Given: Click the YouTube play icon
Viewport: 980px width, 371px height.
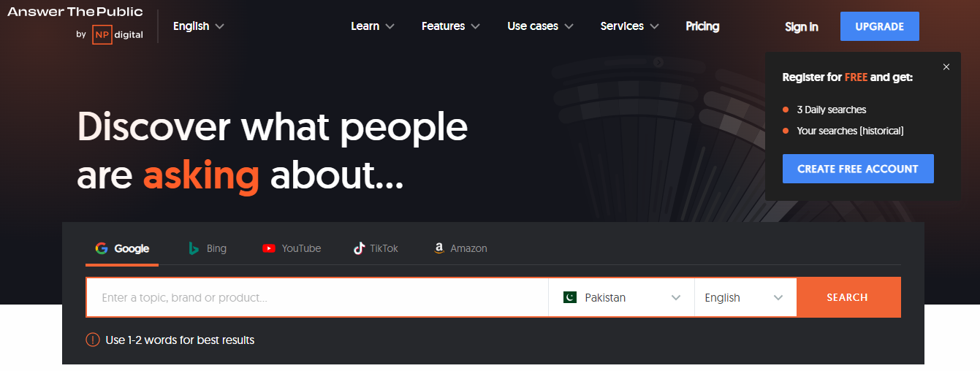Looking at the screenshot, I should pyautogui.click(x=269, y=248).
